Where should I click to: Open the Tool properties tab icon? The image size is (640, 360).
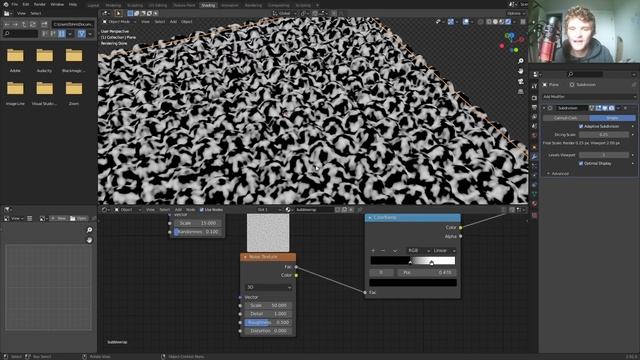coord(534,86)
